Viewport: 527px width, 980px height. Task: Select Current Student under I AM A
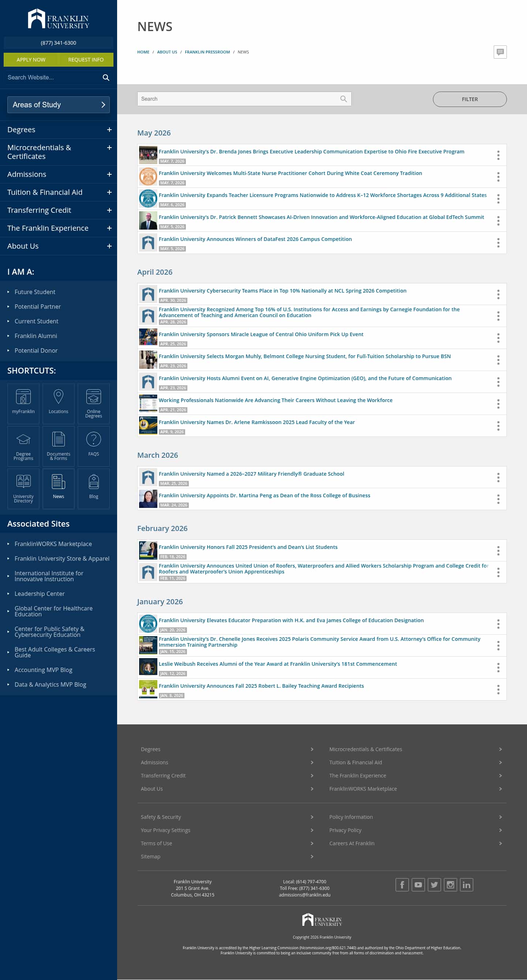(x=37, y=321)
